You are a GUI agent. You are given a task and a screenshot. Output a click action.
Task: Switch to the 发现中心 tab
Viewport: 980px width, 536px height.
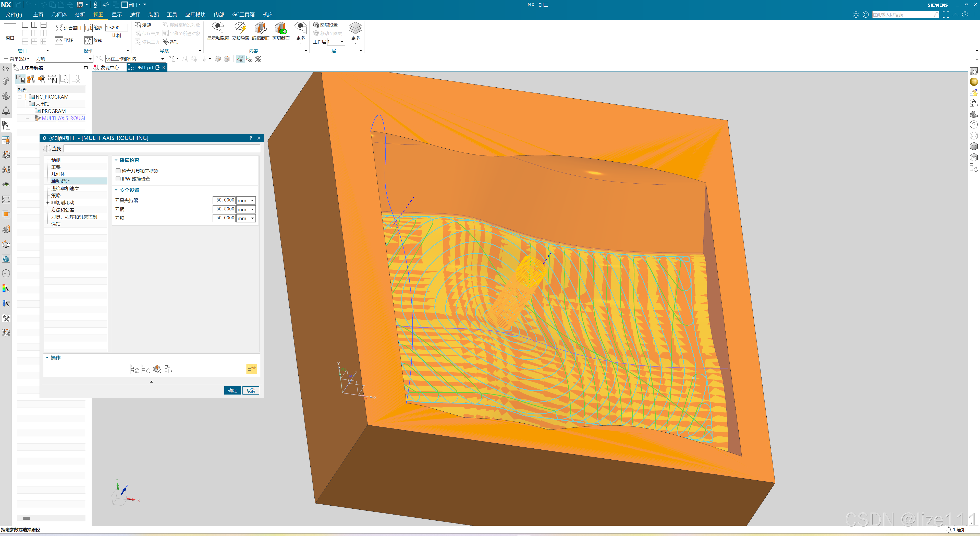109,67
